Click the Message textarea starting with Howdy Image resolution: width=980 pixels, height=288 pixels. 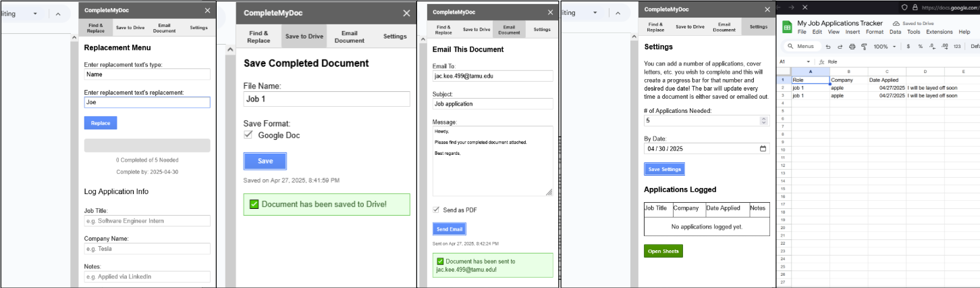[x=493, y=162]
